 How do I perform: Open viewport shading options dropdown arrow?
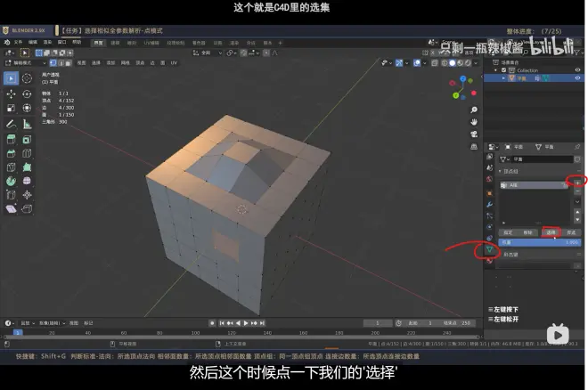[x=476, y=63]
